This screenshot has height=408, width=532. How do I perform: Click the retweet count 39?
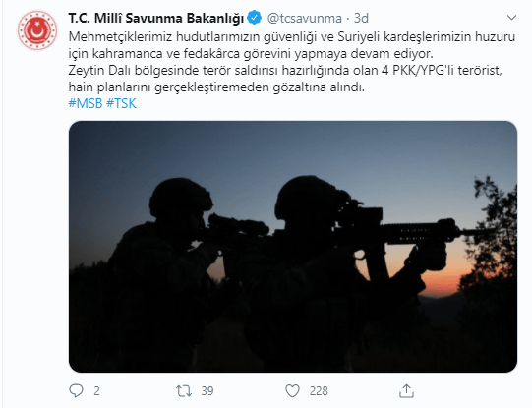[207, 391]
